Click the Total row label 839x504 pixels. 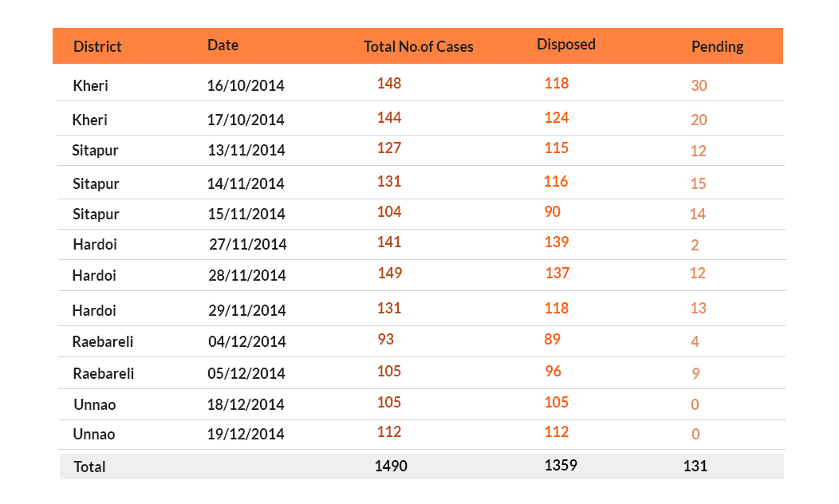89,467
